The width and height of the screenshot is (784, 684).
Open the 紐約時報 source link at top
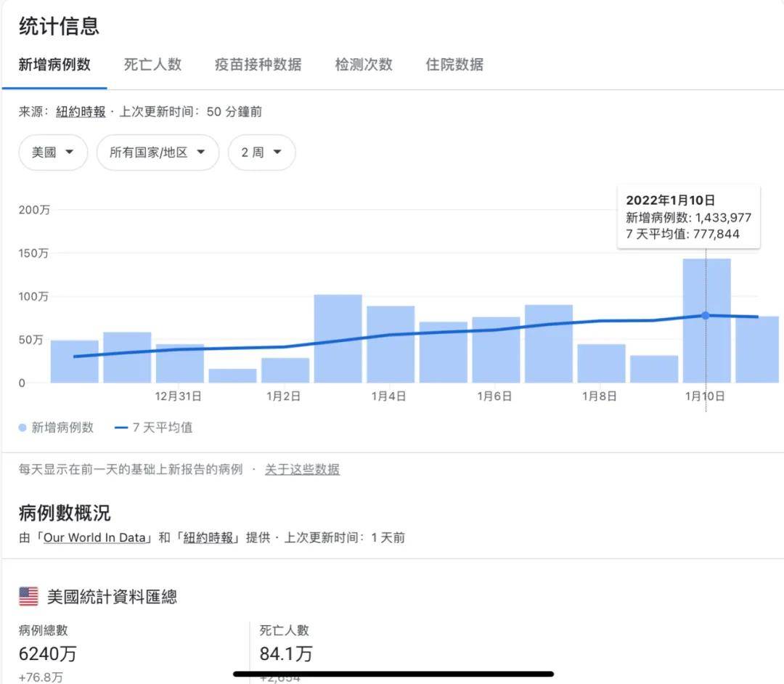[x=81, y=112]
